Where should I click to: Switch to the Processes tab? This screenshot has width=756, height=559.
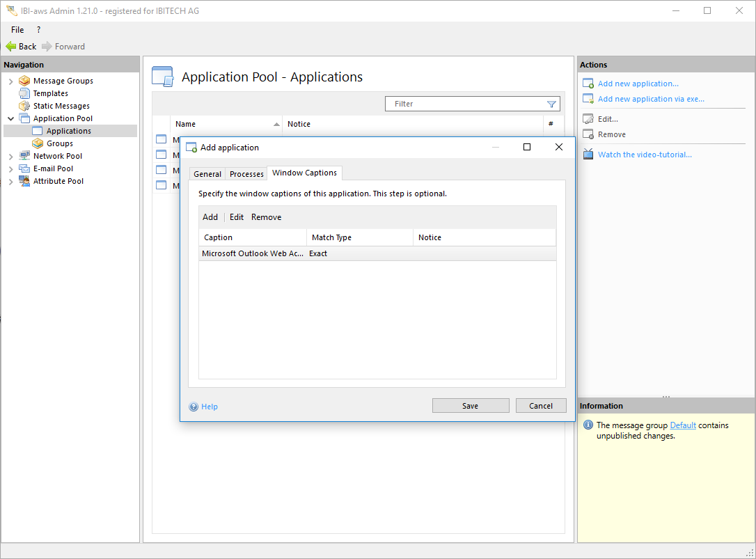[x=246, y=174]
